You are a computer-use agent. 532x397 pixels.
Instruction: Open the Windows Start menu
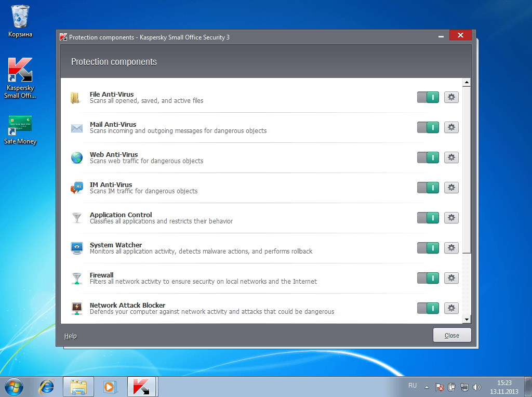tap(14, 387)
